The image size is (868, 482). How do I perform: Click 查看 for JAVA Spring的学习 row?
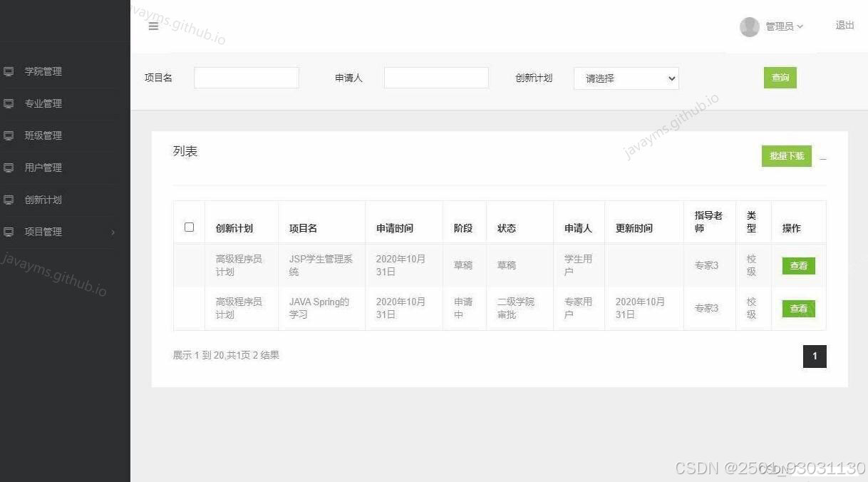[x=799, y=309]
